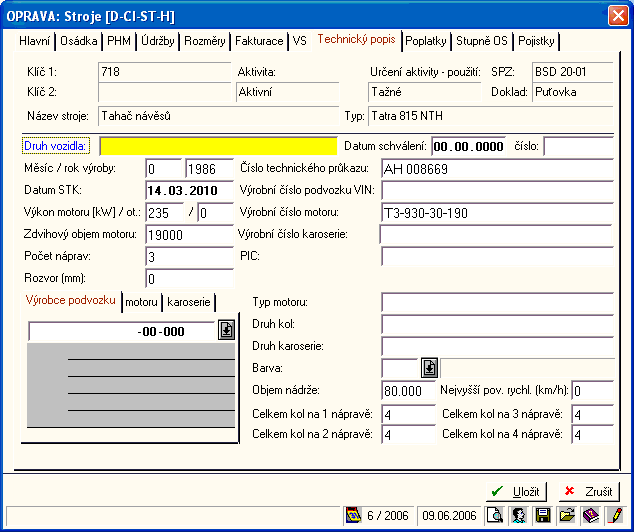Click the Celkem kol na 1 nápravě field
Screen dimensions: 634x532
(408, 414)
